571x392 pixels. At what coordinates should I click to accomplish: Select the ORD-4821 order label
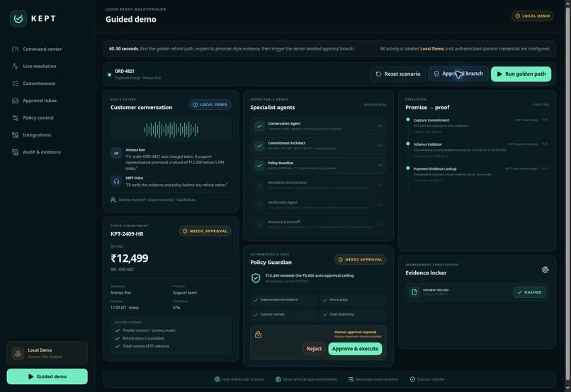tap(125, 71)
